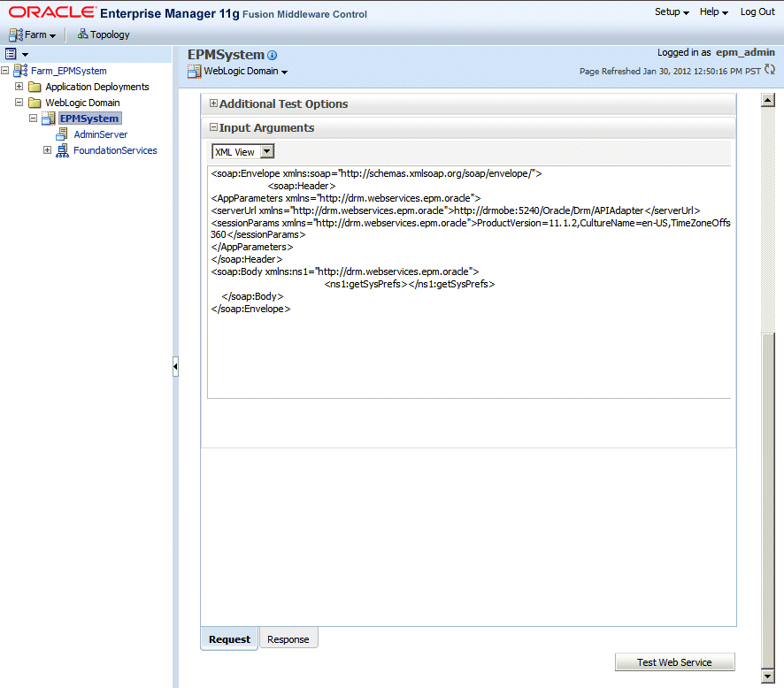Open the WebLogic Domain dropdown menu
Screen dimensions: 784x688
pos(285,73)
